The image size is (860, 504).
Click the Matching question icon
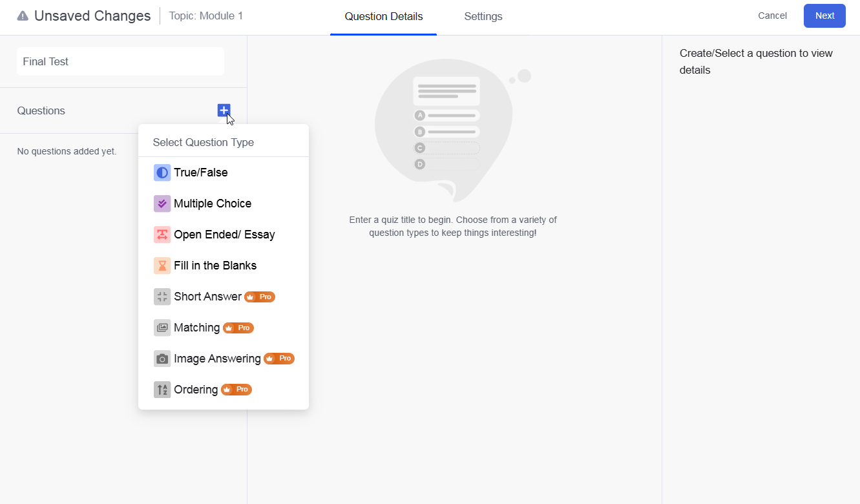point(162,328)
